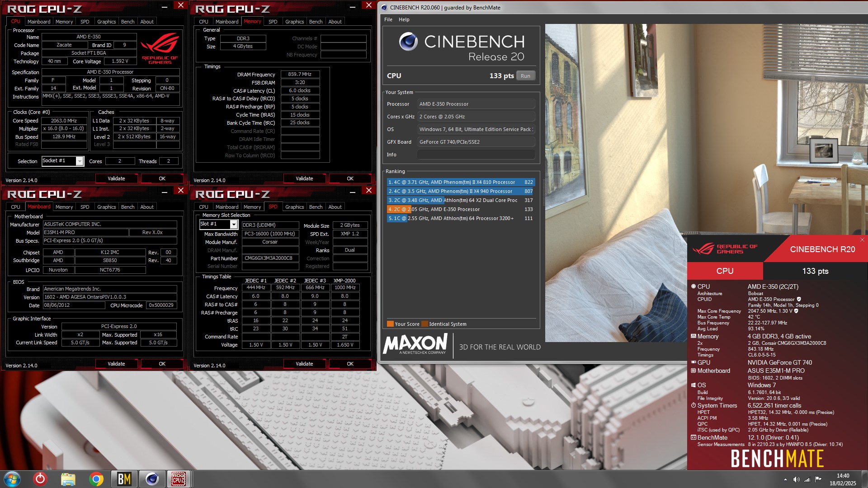Click the ROG logo in the BenchMate overlay header

pyautogui.click(x=725, y=249)
